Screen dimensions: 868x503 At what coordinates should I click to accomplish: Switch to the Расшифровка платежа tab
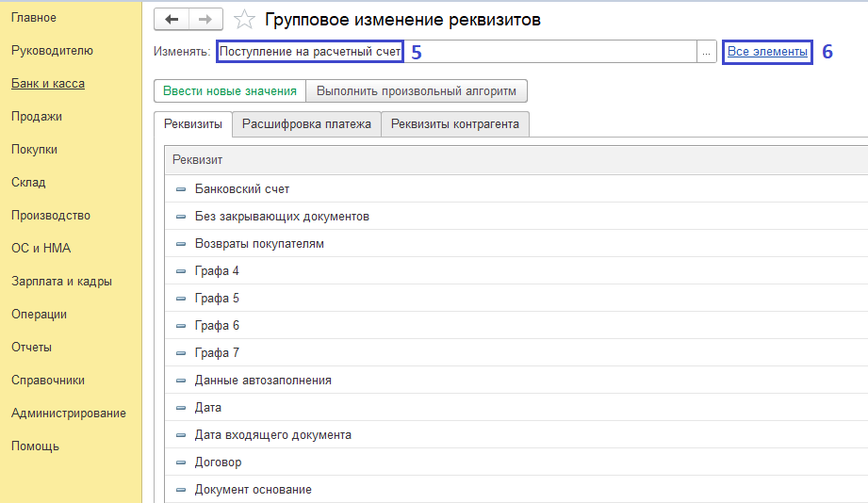pyautogui.click(x=306, y=124)
